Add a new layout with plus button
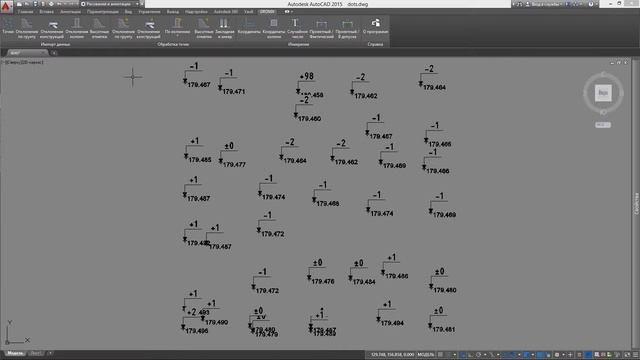Screen dimensions: 640x360 50,353
